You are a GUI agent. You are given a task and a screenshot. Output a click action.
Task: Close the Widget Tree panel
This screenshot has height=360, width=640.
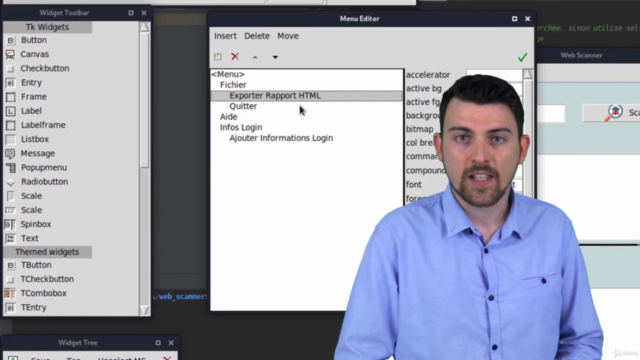(171, 343)
